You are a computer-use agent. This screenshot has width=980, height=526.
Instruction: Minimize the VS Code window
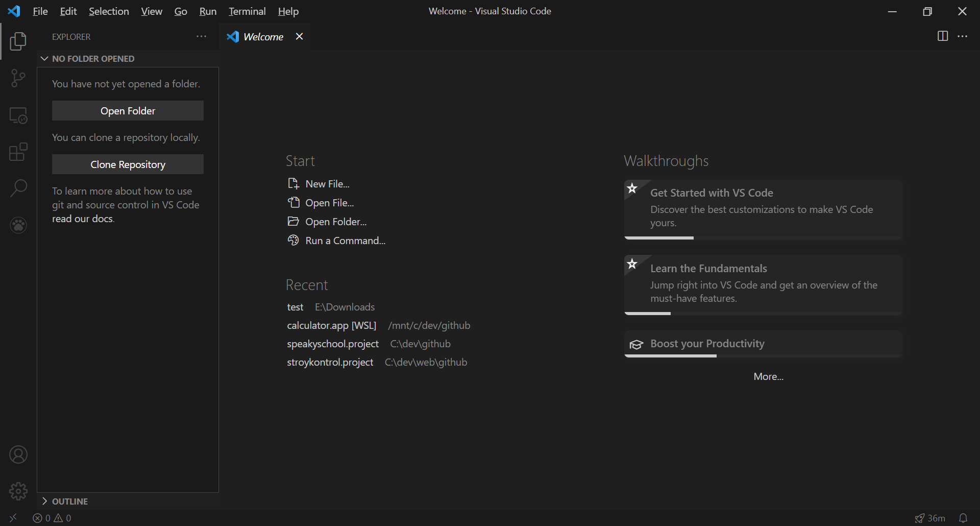point(892,11)
